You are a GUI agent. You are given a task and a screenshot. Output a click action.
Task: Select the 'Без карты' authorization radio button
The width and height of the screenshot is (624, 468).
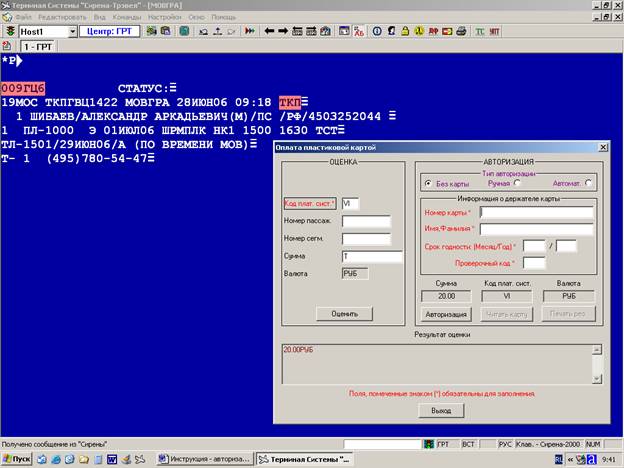click(428, 183)
